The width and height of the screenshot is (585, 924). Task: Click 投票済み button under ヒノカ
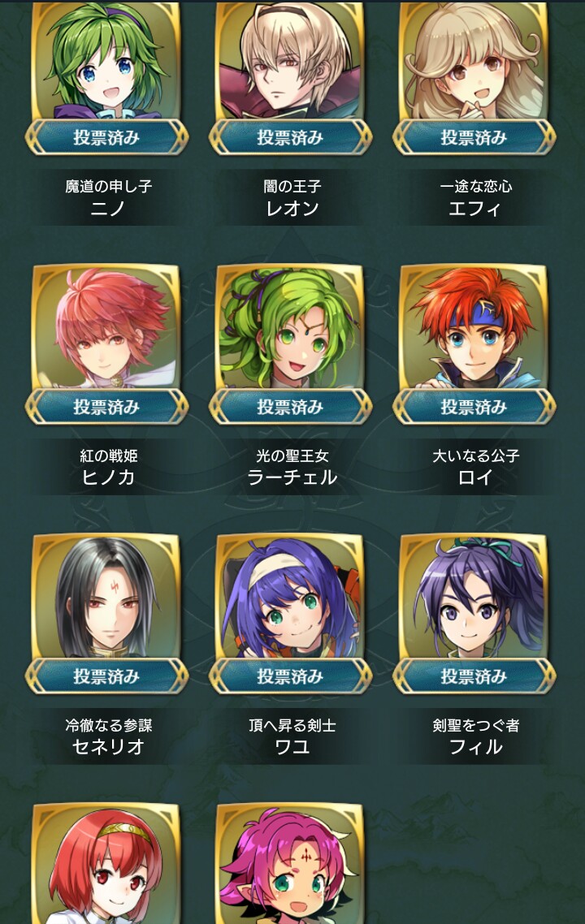(x=106, y=407)
